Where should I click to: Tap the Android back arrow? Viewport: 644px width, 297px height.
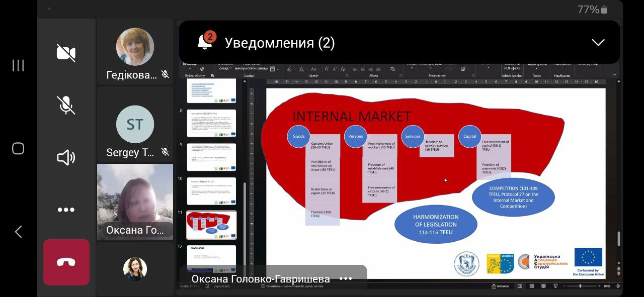[x=18, y=232]
